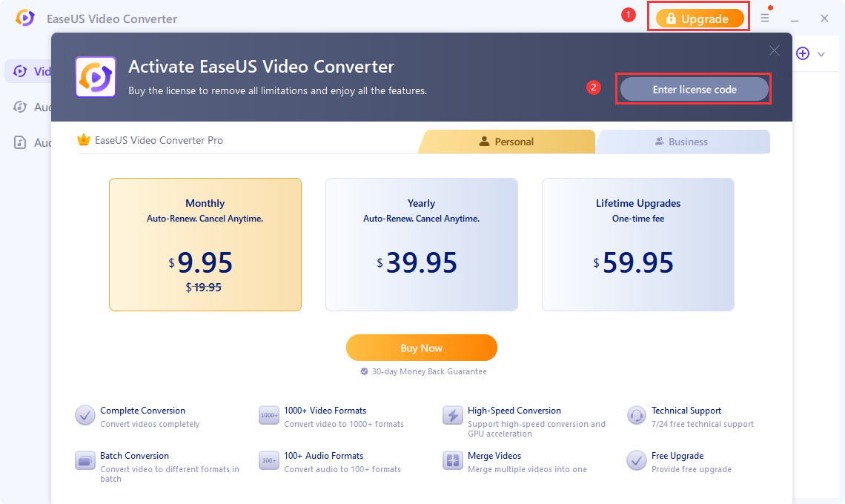
Task: Click the Merge Videos icon
Action: pyautogui.click(x=453, y=461)
